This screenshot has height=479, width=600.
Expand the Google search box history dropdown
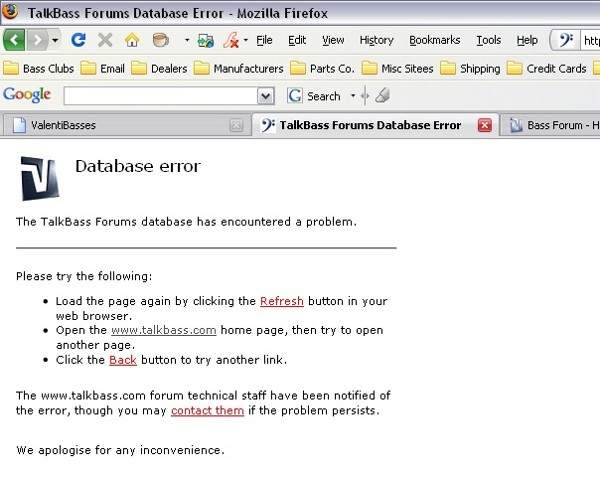[266, 96]
